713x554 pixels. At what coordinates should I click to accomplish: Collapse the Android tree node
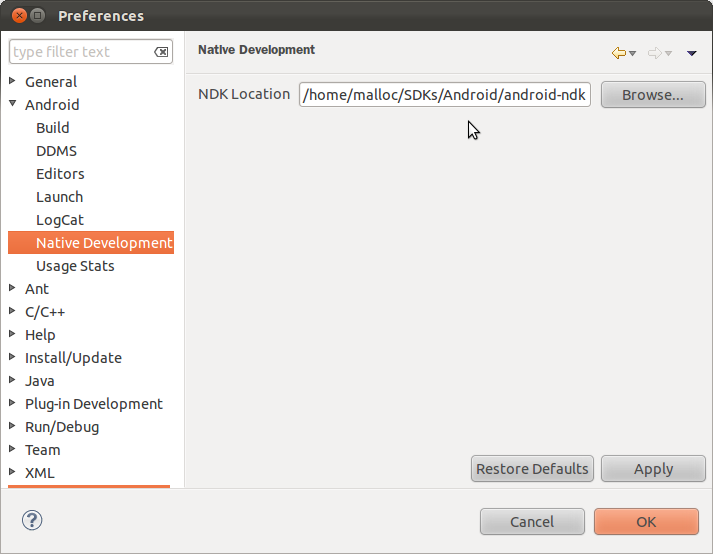(12, 104)
